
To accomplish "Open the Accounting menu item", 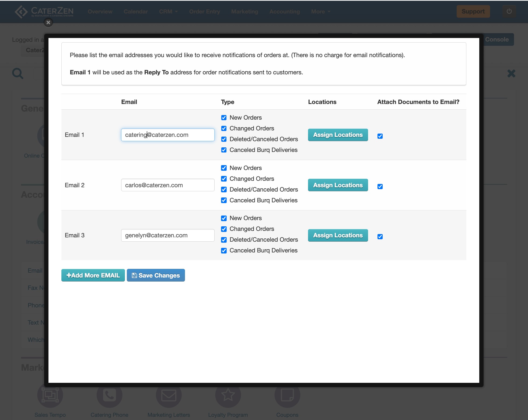I will [285, 12].
